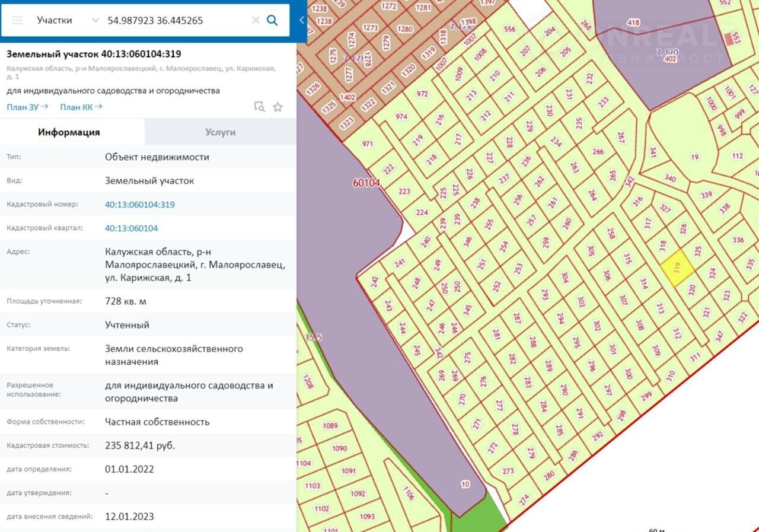Viewport: 759px width, 532px height.
Task: Select the yellow highlighted parcel 319
Action: (x=675, y=268)
